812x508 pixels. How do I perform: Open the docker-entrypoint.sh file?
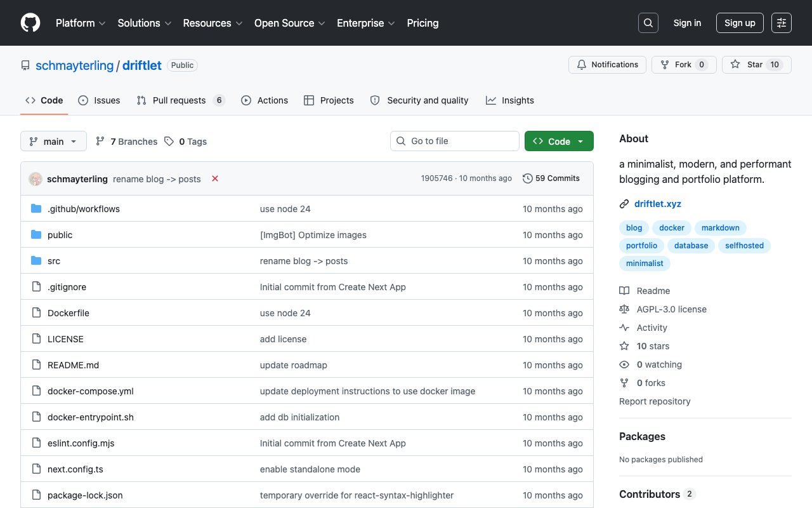coord(91,417)
